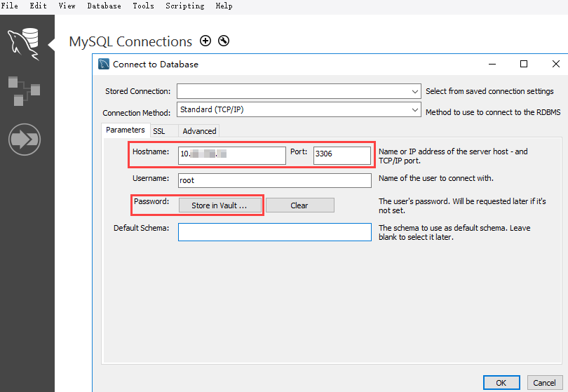Click the Default Schema input field

pyautogui.click(x=275, y=232)
